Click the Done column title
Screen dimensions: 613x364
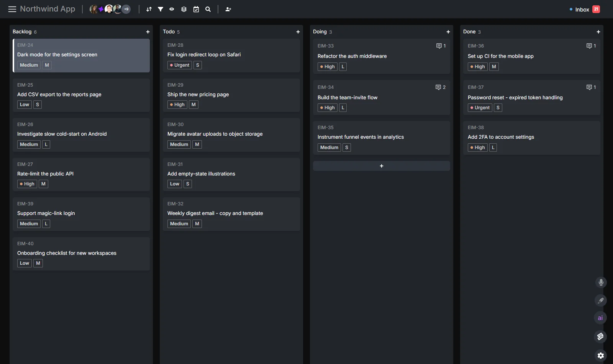click(x=469, y=32)
